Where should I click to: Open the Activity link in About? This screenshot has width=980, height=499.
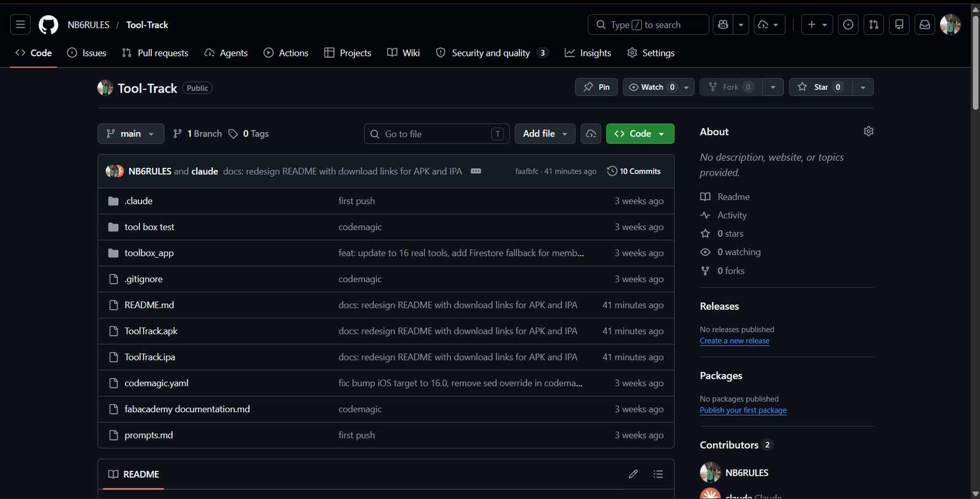tap(723, 216)
